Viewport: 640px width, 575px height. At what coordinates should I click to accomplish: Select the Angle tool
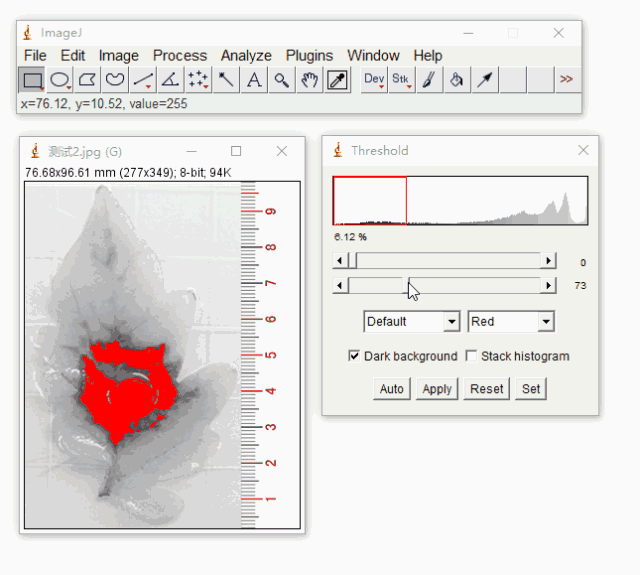(x=171, y=80)
